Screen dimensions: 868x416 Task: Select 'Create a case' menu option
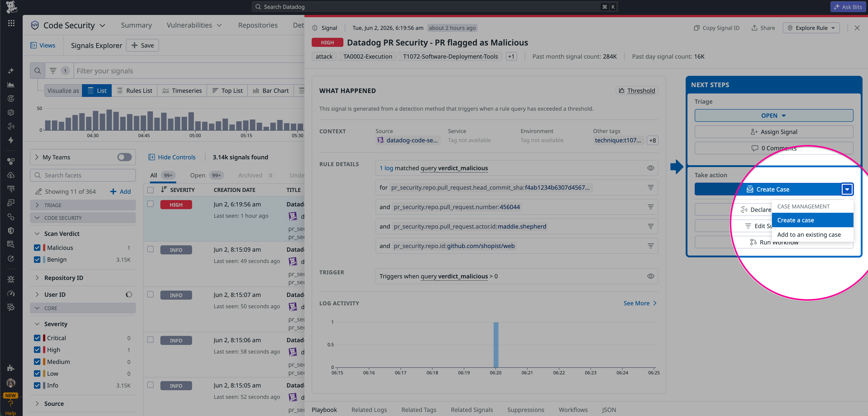click(x=813, y=220)
